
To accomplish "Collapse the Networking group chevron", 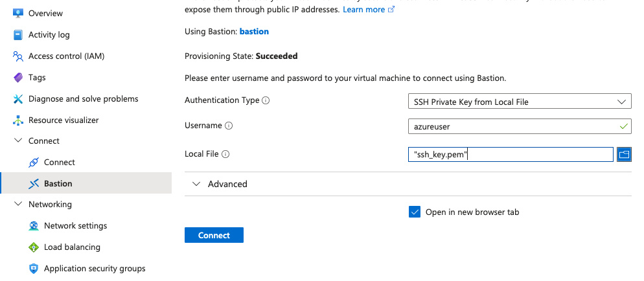I will (18, 204).
